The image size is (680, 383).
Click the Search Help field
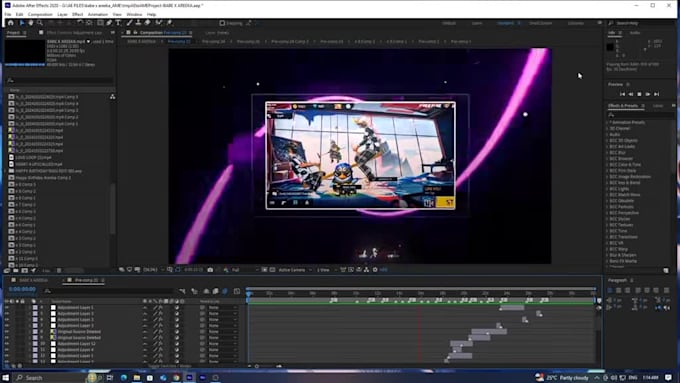640,23
